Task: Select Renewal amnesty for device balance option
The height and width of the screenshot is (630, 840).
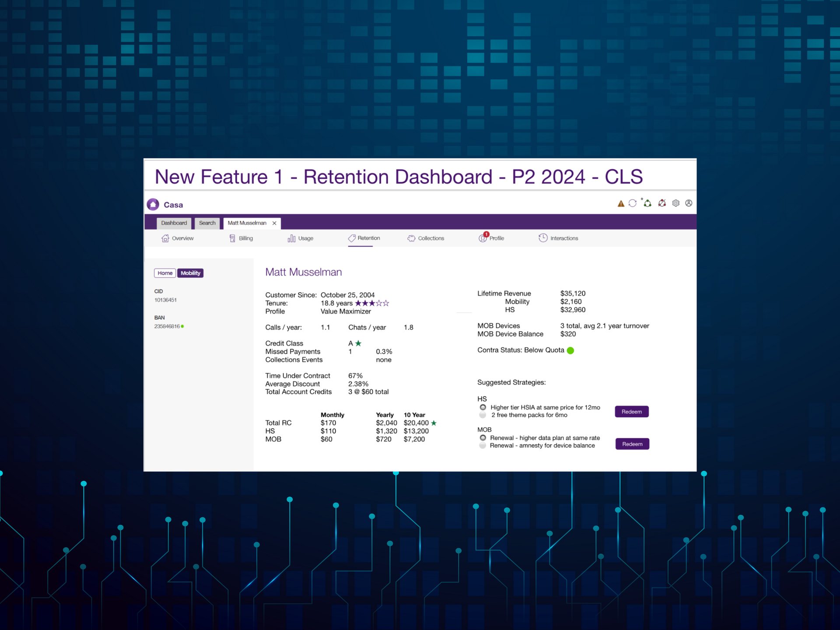Action: coord(483,445)
